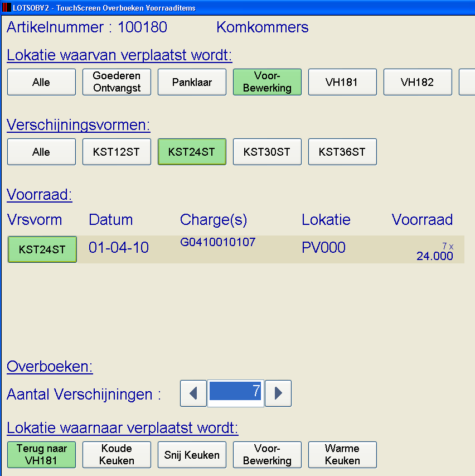This screenshot has height=476, width=475.
Task: Select the VH181 source location button
Action: (x=342, y=82)
